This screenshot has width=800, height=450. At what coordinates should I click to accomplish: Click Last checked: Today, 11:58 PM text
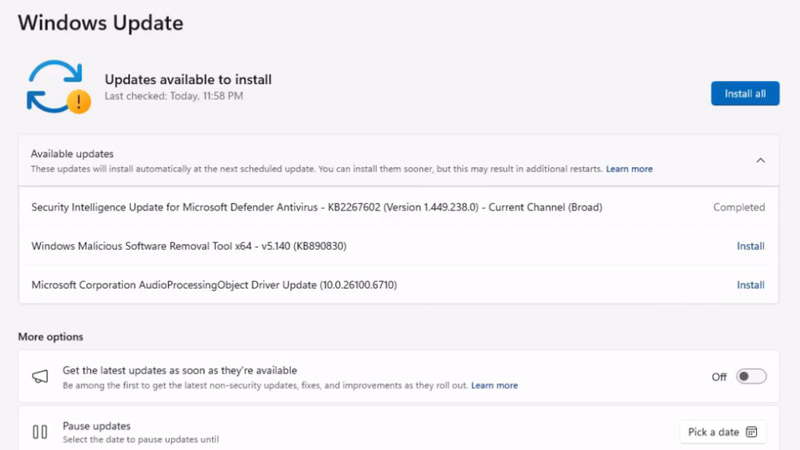click(x=174, y=96)
